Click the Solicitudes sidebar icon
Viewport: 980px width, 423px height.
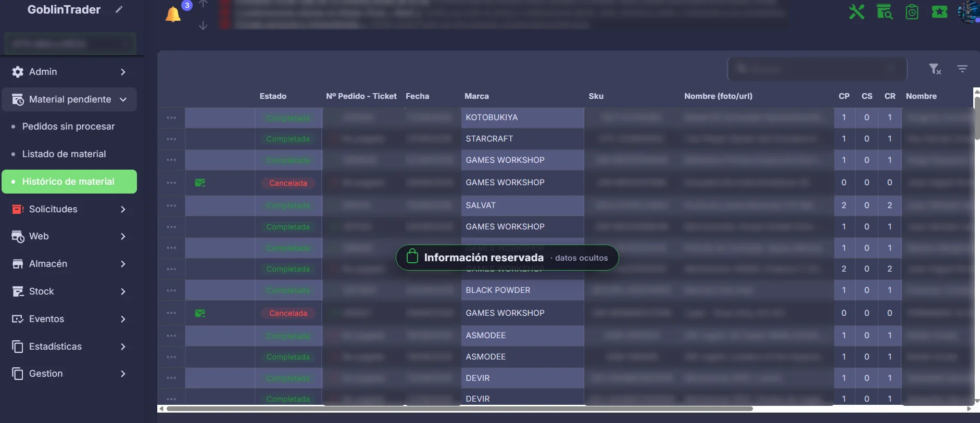[x=18, y=209]
